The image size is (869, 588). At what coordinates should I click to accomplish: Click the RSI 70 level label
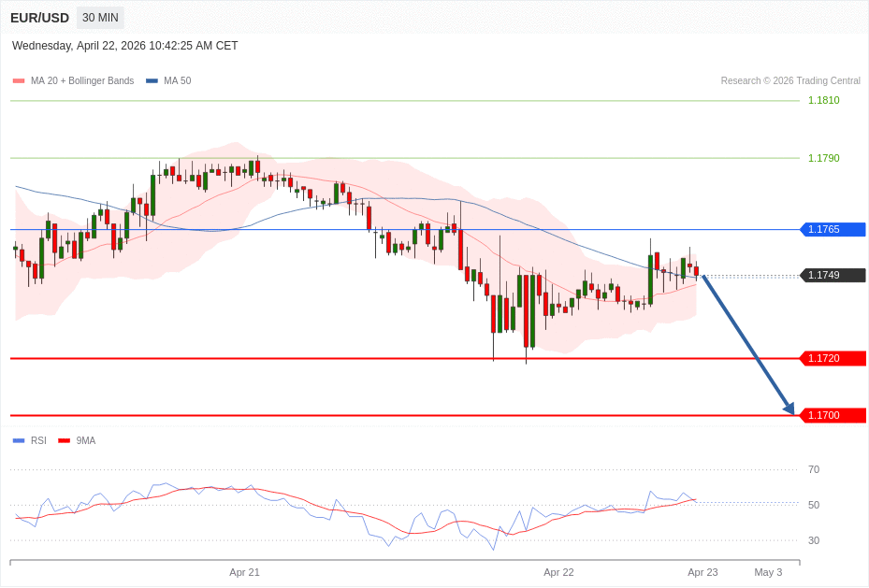(813, 469)
